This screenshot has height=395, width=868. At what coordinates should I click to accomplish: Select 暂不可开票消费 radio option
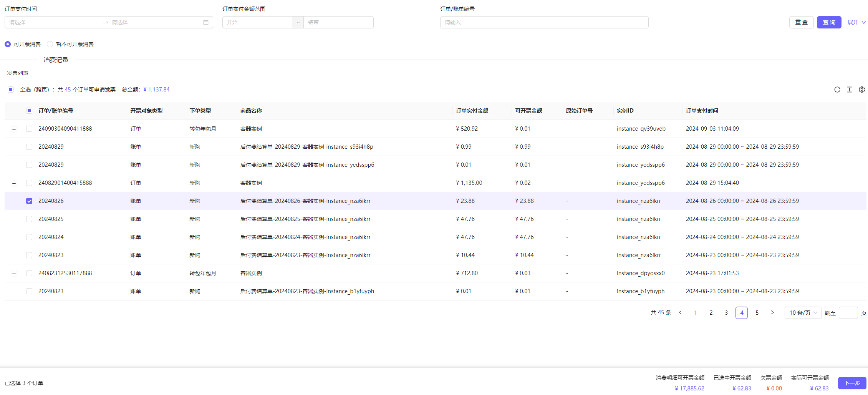click(50, 44)
